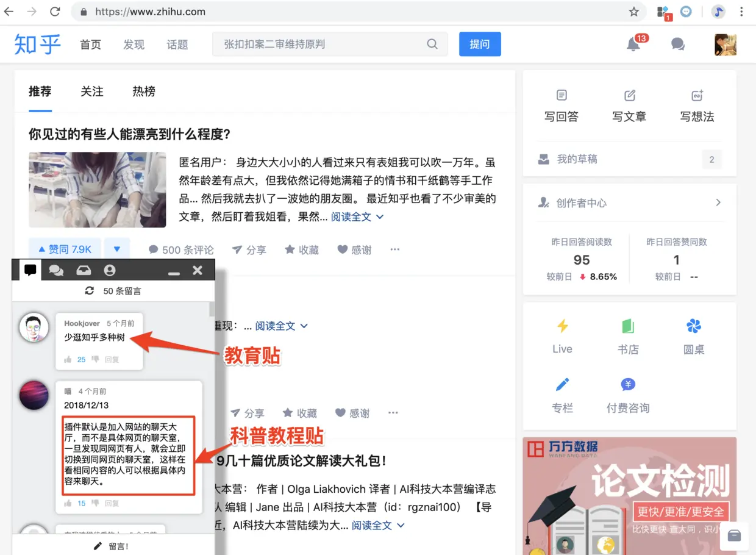The width and height of the screenshot is (756, 555).
Task: Toggle 收藏 favorite on the first answer
Action: [x=302, y=249]
